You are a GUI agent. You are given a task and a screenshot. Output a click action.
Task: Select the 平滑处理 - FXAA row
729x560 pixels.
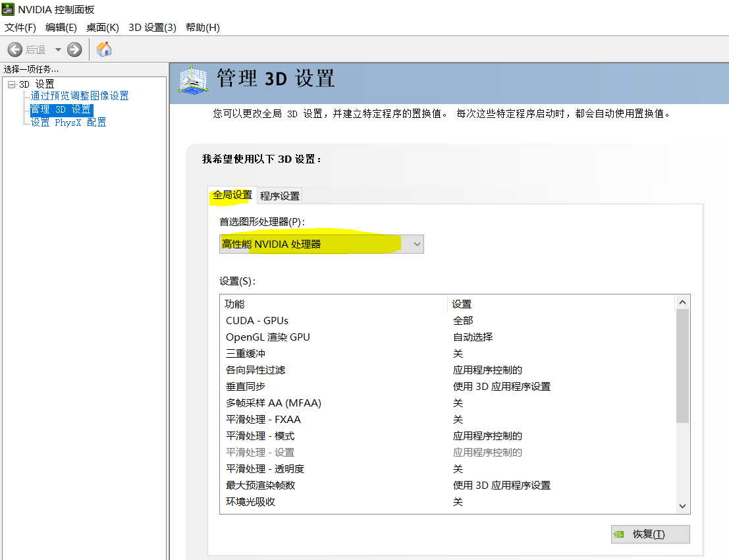coord(448,420)
